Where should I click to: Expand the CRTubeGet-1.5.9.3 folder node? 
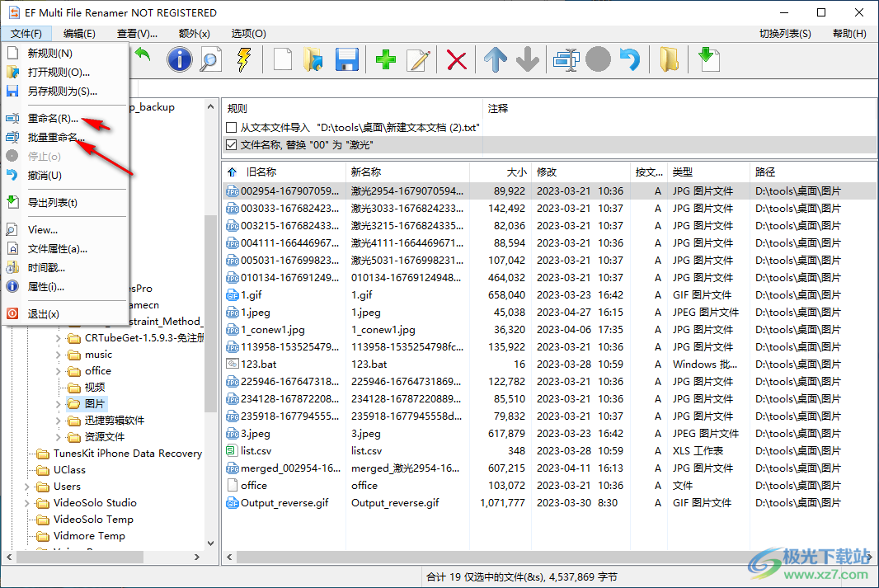pos(59,338)
